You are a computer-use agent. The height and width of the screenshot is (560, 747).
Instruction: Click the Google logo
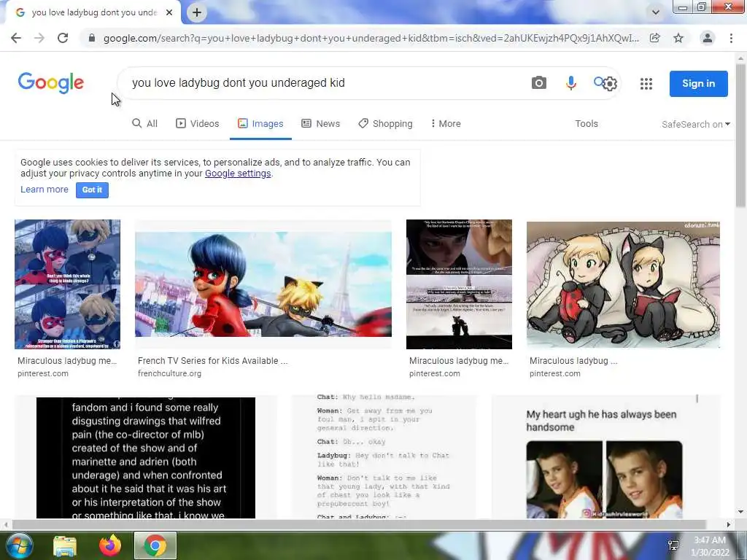coord(51,83)
